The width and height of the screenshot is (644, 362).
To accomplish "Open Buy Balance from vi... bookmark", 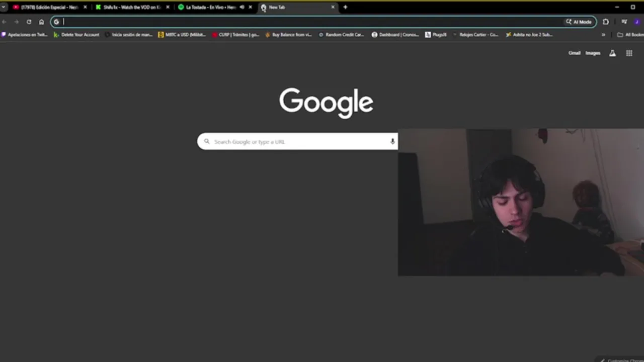I will pos(289,35).
